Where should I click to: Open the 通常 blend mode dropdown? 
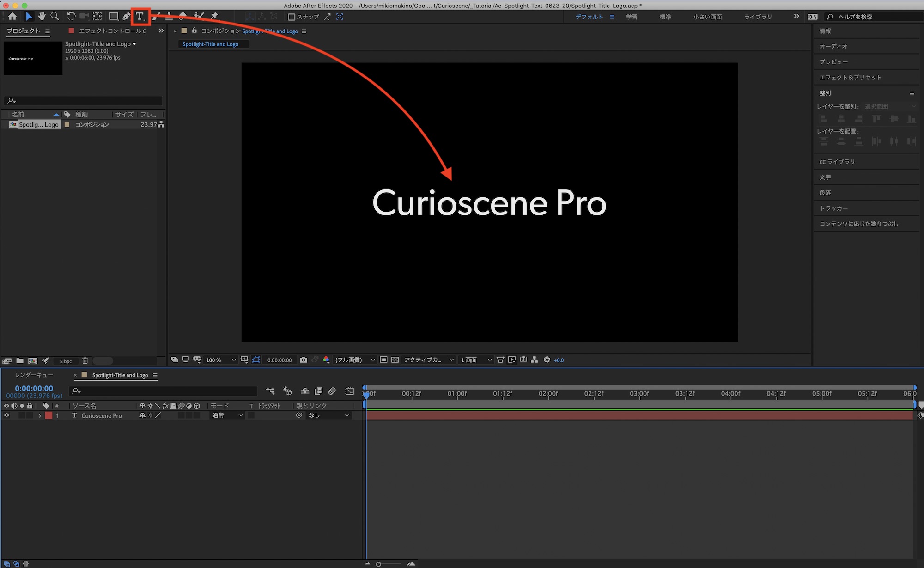pyautogui.click(x=227, y=415)
